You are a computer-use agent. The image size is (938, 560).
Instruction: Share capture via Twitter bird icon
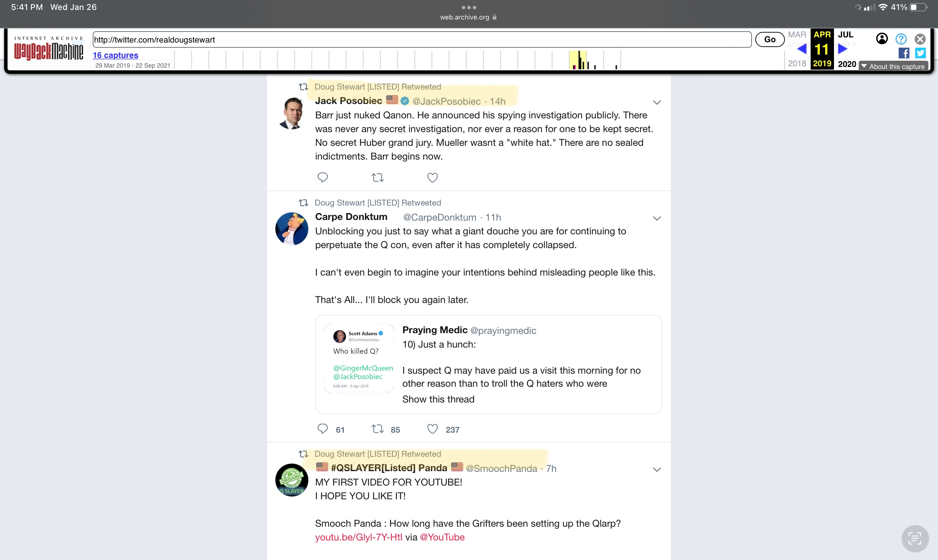(920, 53)
